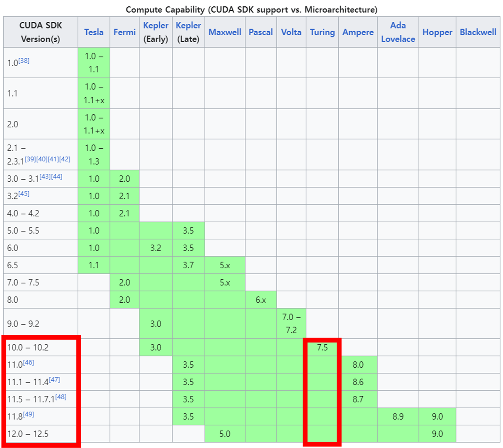Screen dimensions: 503x448
Task: Select the '8.0' SDK version cell
Action: pyautogui.click(x=40, y=300)
